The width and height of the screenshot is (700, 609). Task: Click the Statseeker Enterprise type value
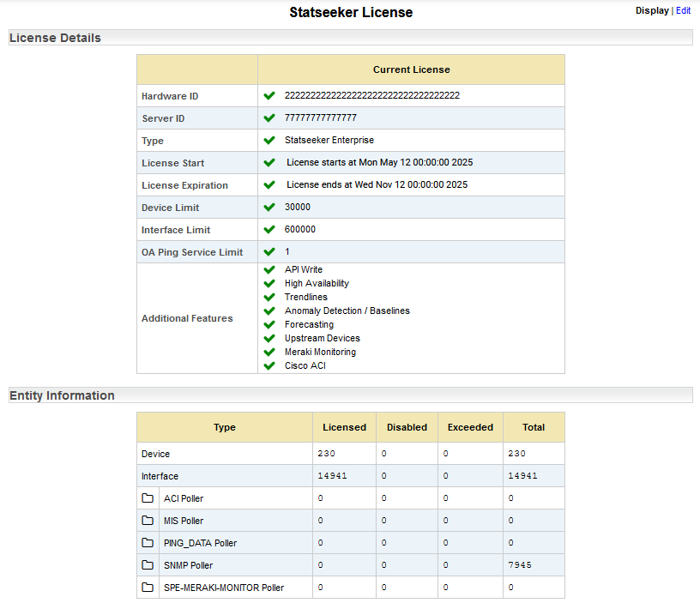(329, 140)
